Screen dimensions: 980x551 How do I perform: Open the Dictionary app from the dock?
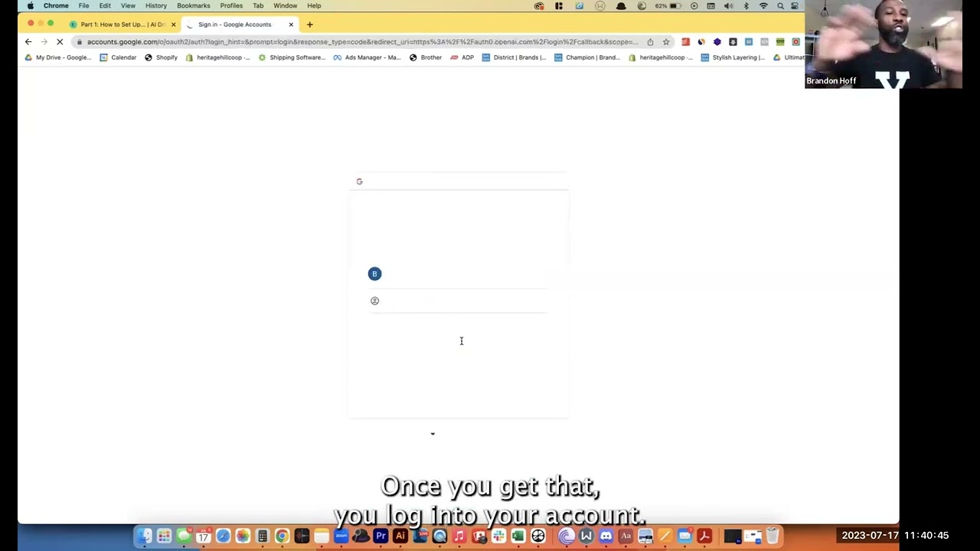[x=626, y=536]
